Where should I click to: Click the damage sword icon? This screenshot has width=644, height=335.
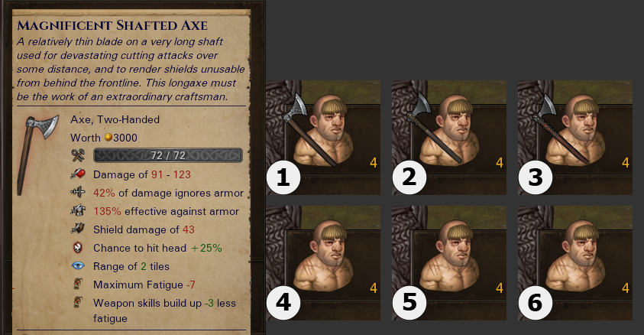coord(78,174)
